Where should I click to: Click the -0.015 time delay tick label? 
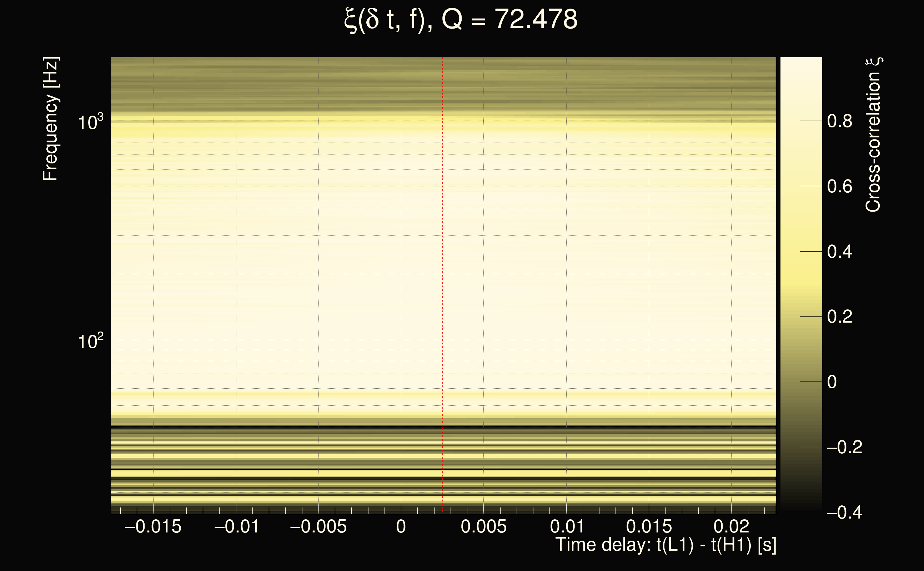coord(153,526)
